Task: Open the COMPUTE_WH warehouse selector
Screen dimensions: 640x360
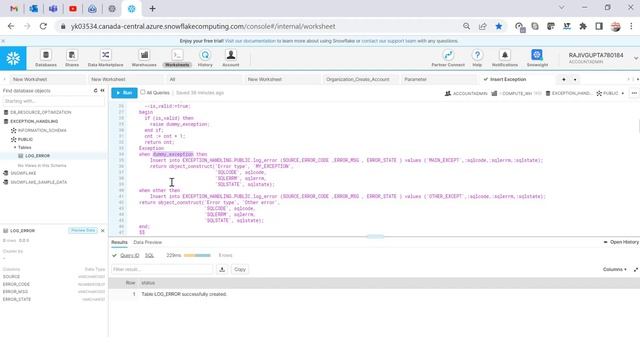Action: point(516,93)
